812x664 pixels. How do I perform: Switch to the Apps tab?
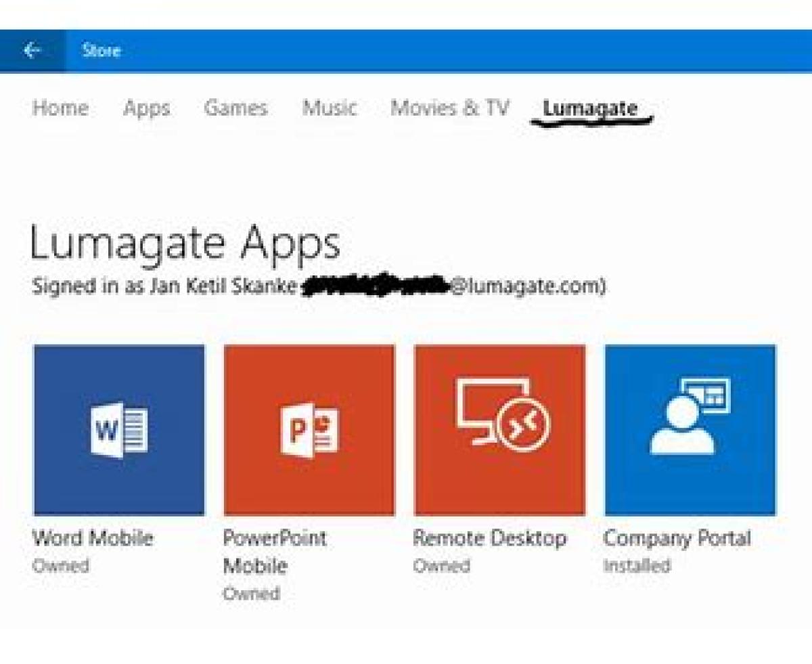pyautogui.click(x=146, y=108)
